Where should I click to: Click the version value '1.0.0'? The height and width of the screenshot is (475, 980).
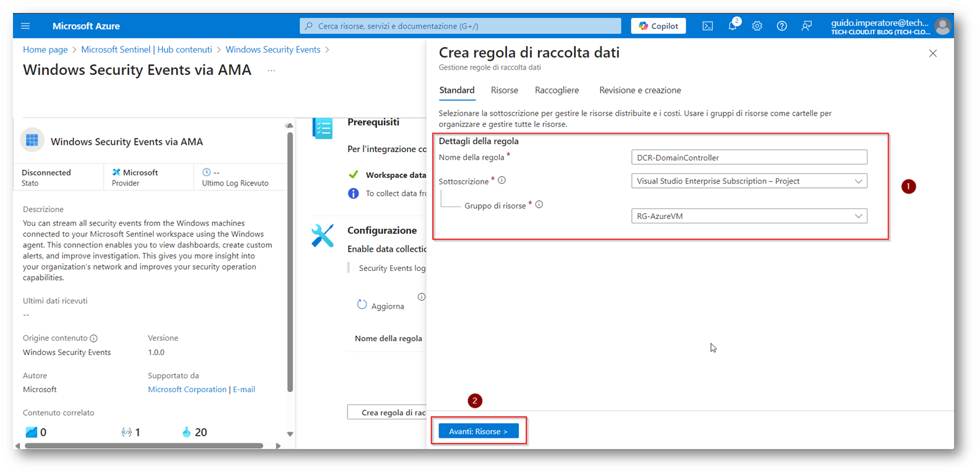point(156,353)
